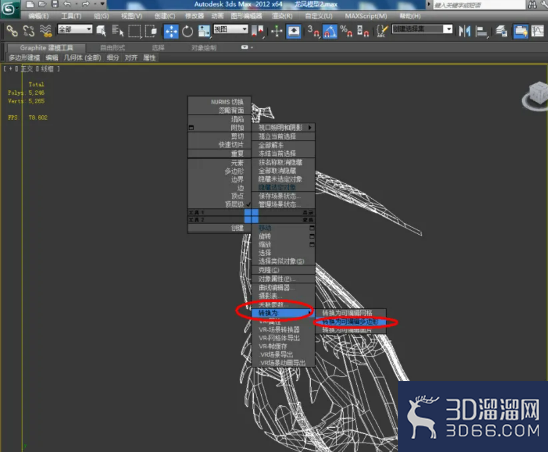Toggle the 3D Snaps magnet icon
This screenshot has height=452, width=548.
point(313,31)
